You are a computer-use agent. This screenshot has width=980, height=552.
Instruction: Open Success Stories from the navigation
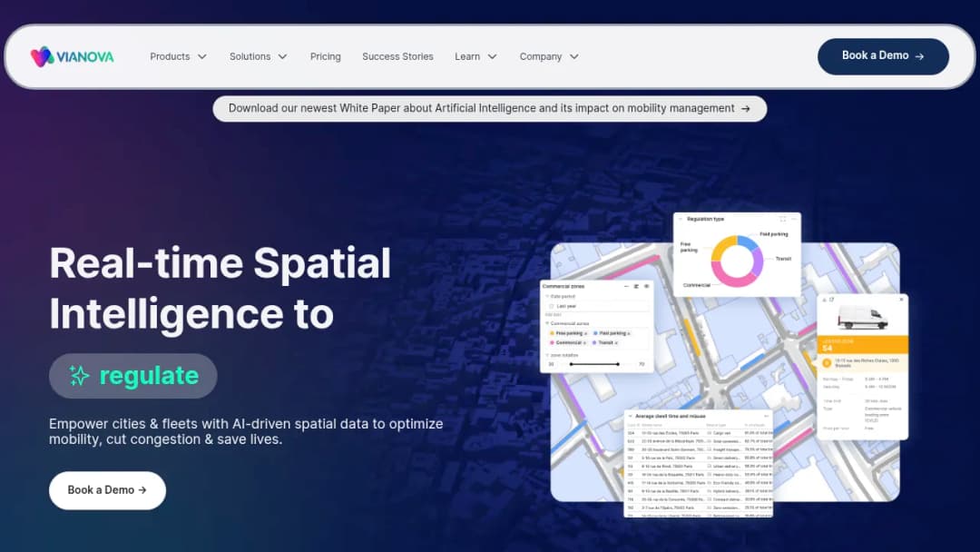point(397,57)
